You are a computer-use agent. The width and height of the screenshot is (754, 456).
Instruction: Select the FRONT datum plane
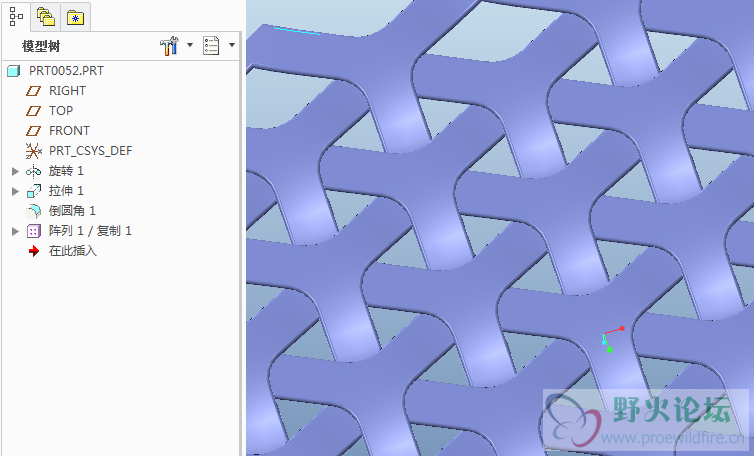(69, 131)
